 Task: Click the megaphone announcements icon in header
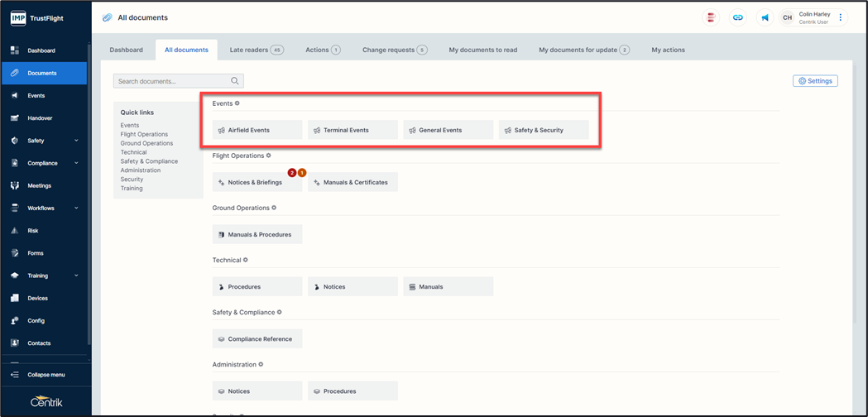coord(765,17)
